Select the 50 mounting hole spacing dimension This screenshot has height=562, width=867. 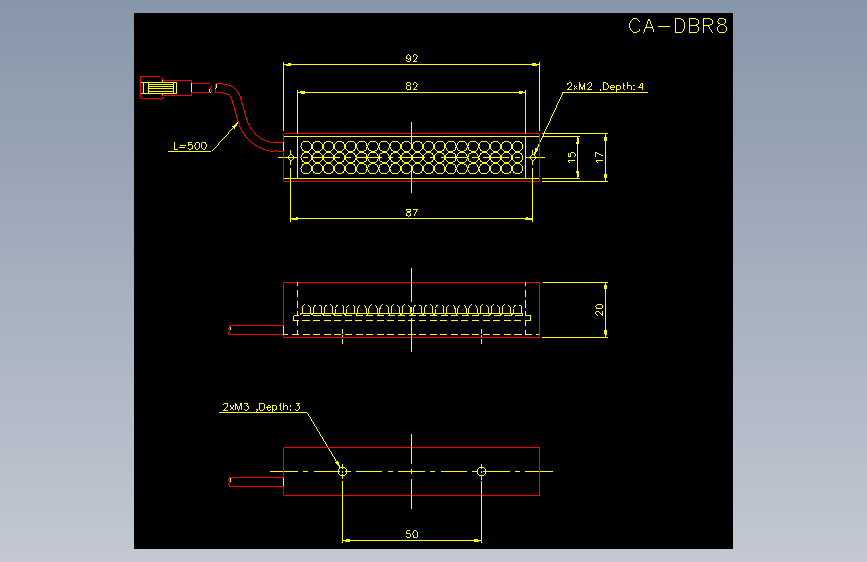tap(411, 534)
